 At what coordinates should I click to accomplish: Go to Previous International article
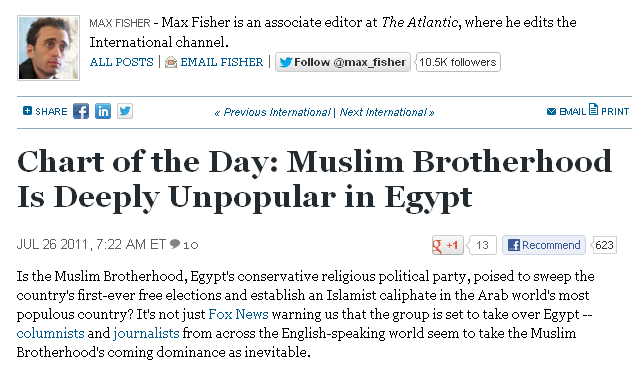pyautogui.click(x=272, y=112)
